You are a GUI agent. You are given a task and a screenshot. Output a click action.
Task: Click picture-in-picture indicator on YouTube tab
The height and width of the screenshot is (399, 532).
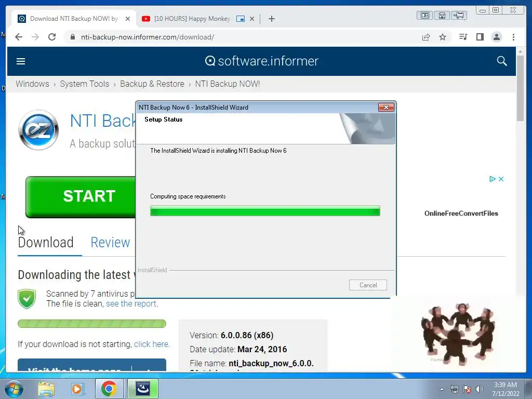pyautogui.click(x=240, y=19)
